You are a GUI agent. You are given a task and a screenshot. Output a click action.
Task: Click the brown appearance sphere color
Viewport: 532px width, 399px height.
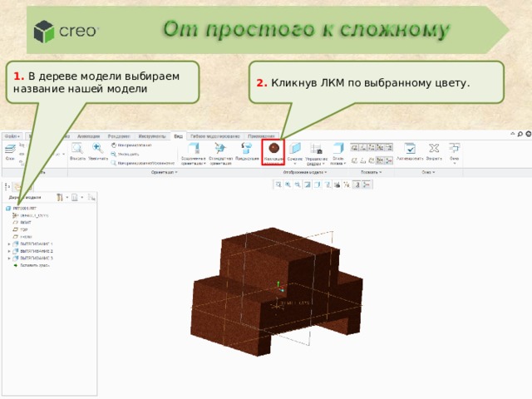(273, 148)
